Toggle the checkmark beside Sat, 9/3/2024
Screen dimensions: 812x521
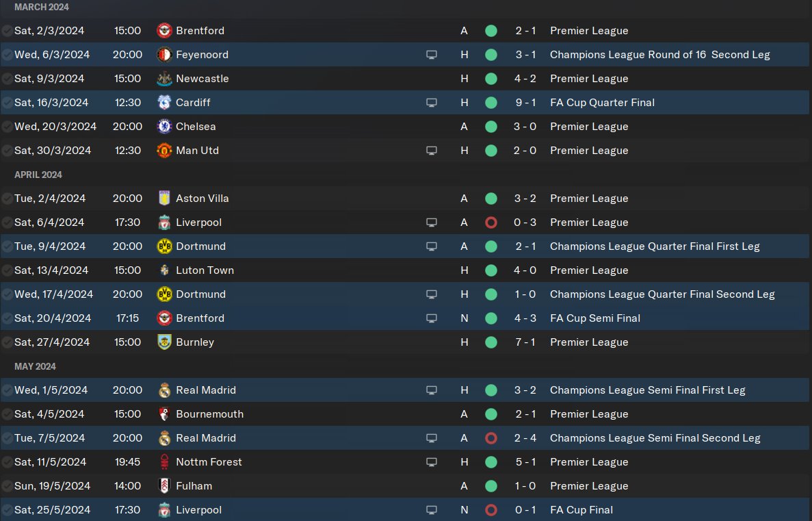point(7,79)
